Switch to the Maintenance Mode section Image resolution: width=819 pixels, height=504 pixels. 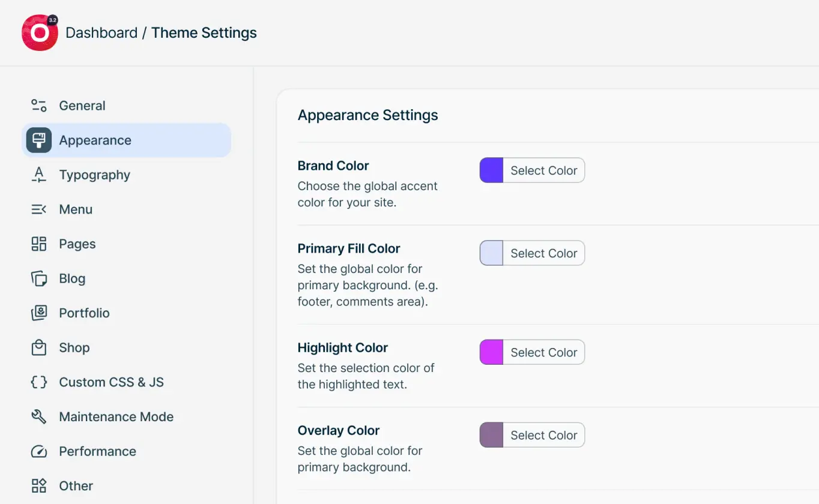[116, 416]
